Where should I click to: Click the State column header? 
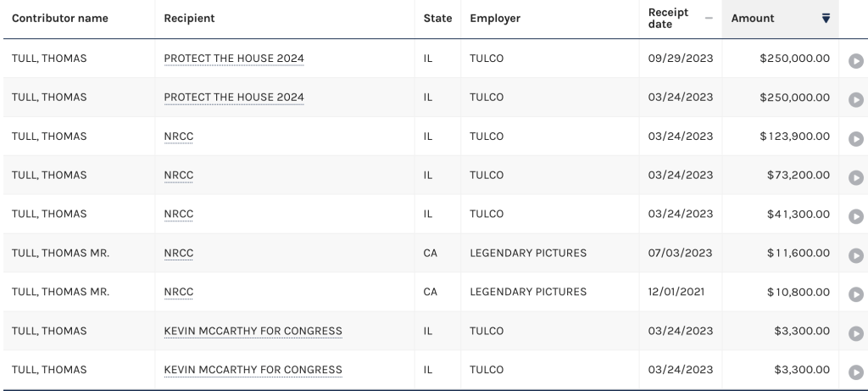coord(437,19)
